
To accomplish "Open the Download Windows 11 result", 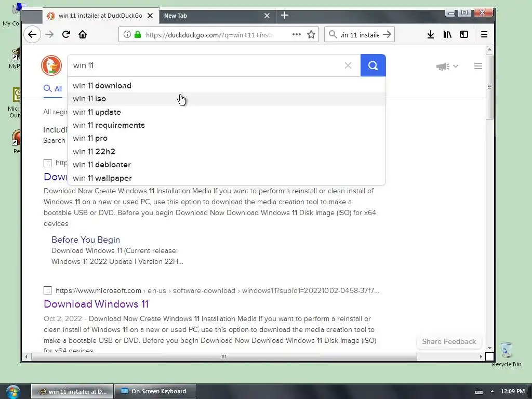I will click(96, 304).
